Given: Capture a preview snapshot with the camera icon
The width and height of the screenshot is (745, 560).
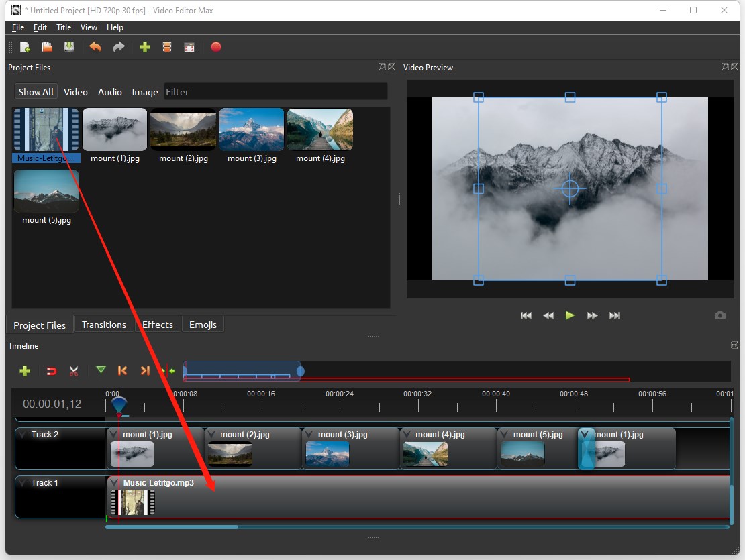Looking at the screenshot, I should tap(720, 315).
